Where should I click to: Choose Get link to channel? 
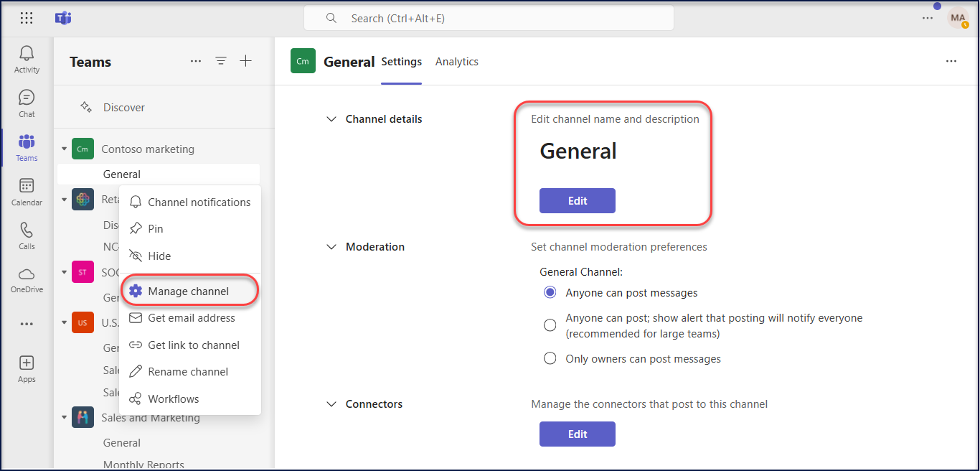click(x=193, y=345)
